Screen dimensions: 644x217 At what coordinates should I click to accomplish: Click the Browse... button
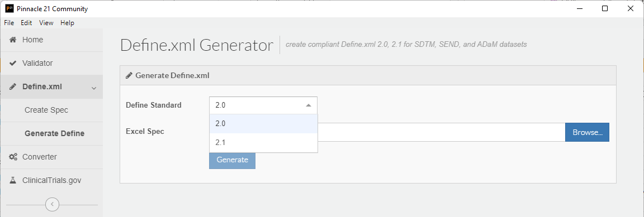coord(588,132)
